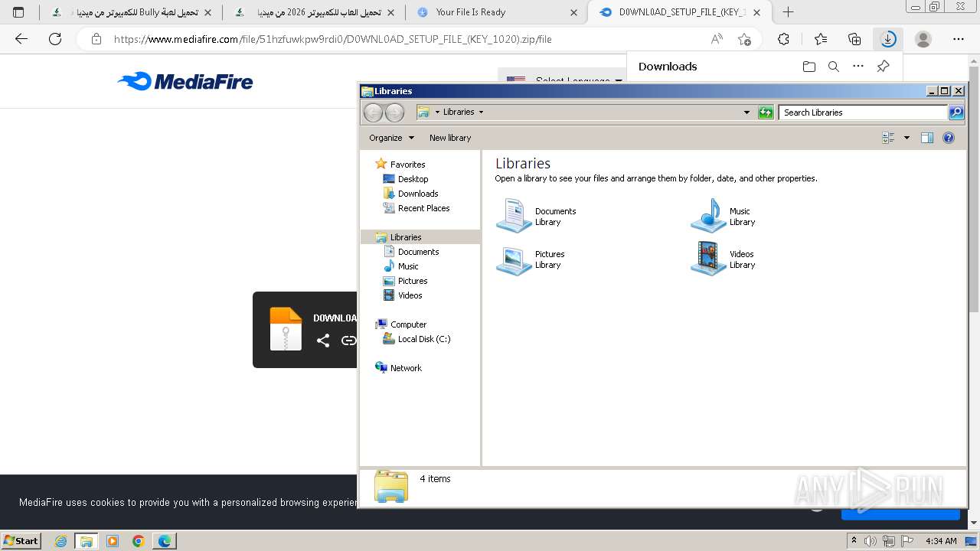Click the Windows Start button

21,540
